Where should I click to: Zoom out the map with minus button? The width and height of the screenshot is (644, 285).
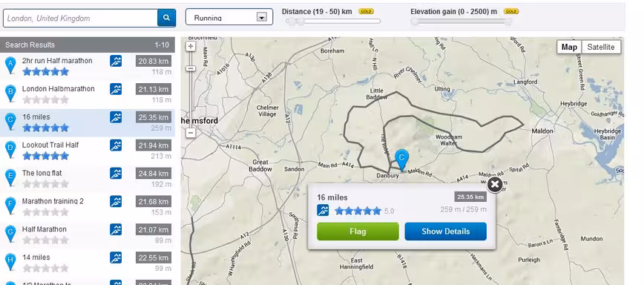point(190,133)
